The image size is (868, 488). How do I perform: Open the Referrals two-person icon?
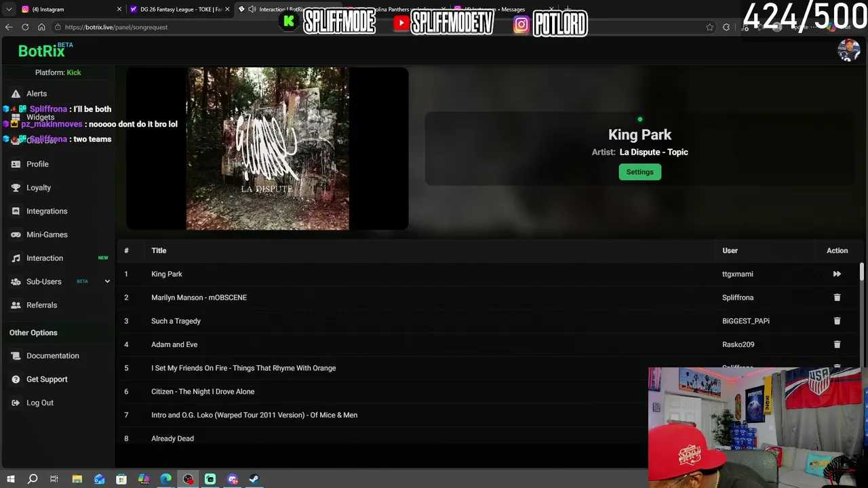(16, 305)
